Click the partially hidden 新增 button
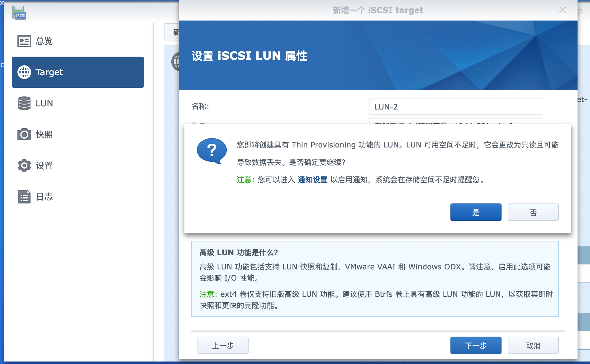590x364 pixels. [172, 32]
